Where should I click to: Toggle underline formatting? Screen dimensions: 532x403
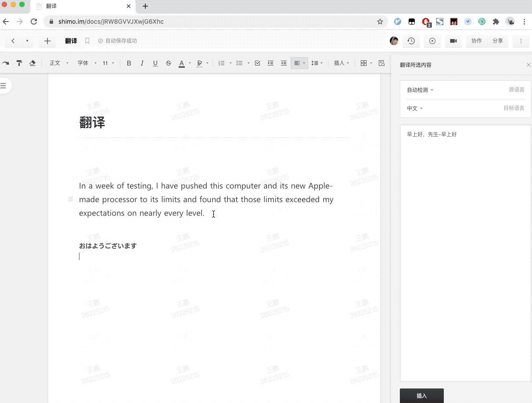click(x=155, y=63)
